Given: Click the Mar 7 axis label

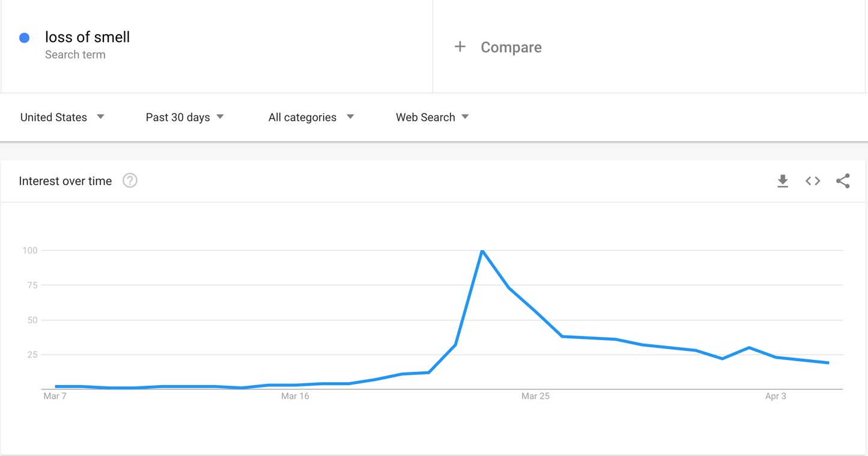Looking at the screenshot, I should tap(55, 396).
